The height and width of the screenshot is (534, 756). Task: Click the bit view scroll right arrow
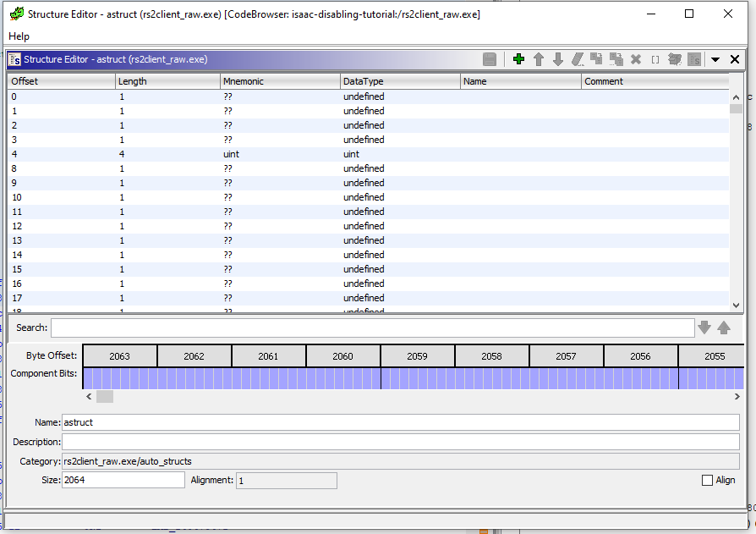(x=737, y=397)
